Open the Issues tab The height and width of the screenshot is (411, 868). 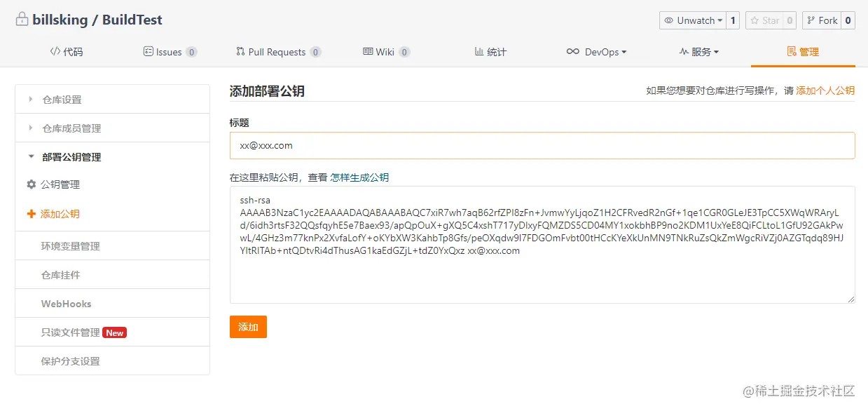[x=170, y=52]
